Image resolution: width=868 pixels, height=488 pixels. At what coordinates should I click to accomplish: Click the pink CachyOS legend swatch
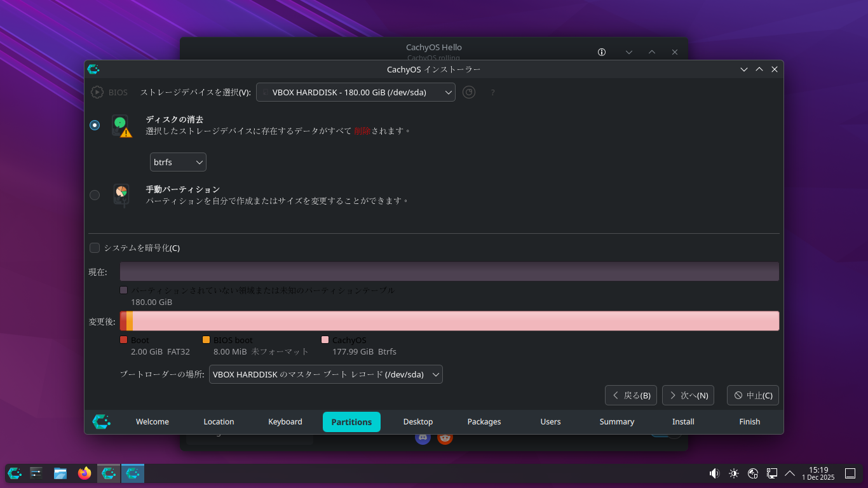pos(325,340)
